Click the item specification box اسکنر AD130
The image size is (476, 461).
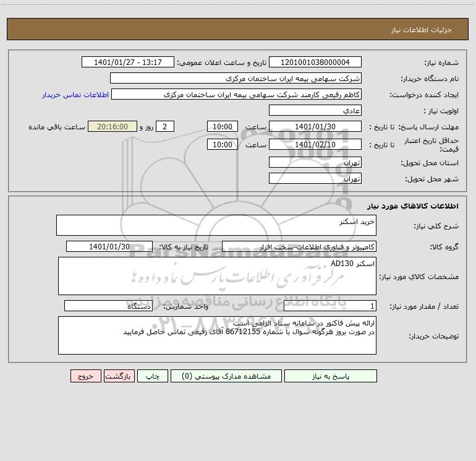217,276
